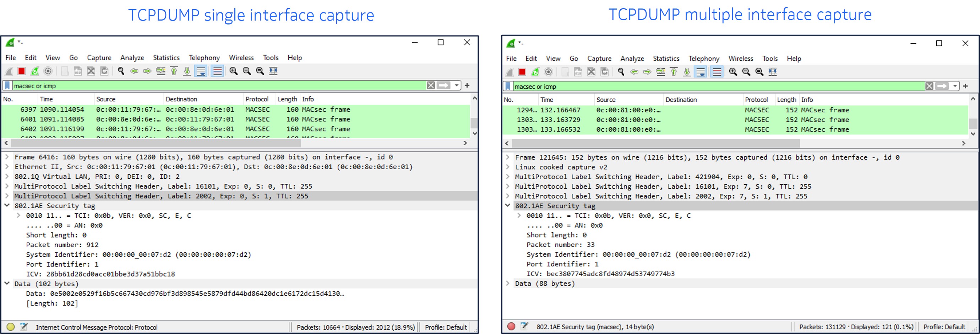This screenshot has width=980, height=334.
Task: Open Wireless menu in single interface window
Action: [241, 58]
